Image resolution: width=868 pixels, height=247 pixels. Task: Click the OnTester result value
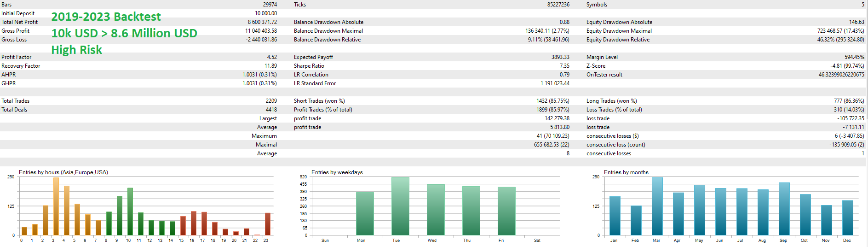coord(841,75)
